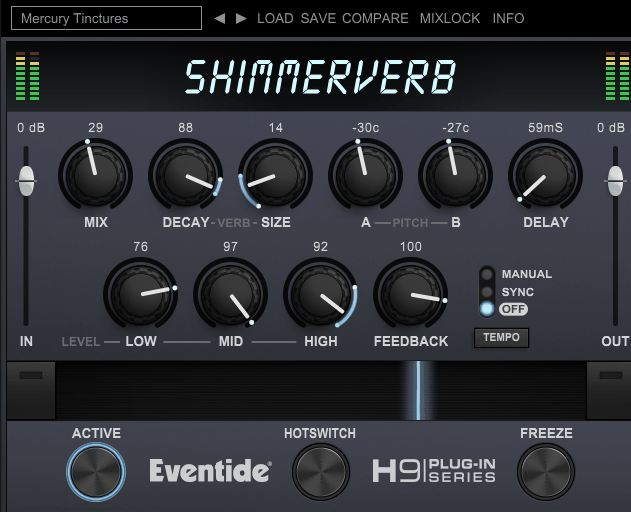Click the blue ribbon position marker
This screenshot has height=512, width=631.
pos(418,390)
